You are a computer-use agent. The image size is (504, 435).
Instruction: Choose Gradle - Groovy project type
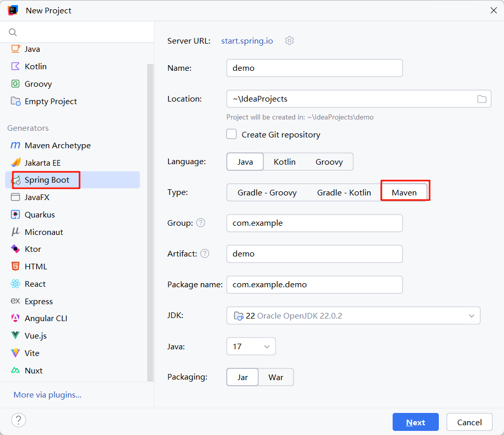[267, 192]
